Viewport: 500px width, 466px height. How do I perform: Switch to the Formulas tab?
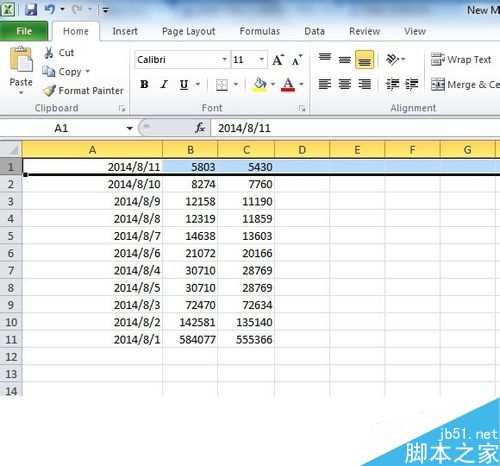tap(260, 31)
